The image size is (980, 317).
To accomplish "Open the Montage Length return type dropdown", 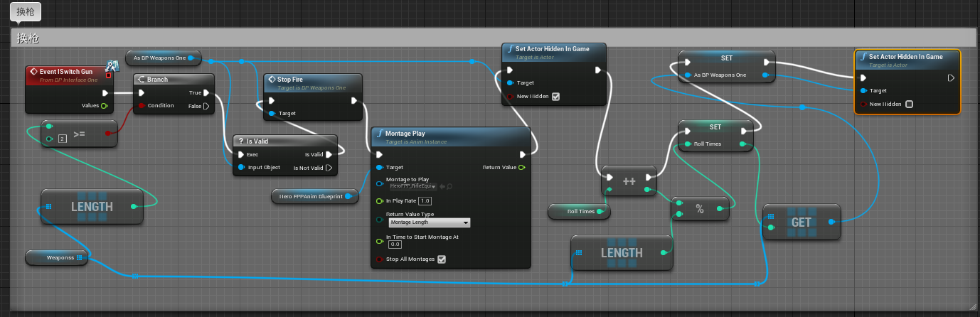I will click(x=430, y=222).
